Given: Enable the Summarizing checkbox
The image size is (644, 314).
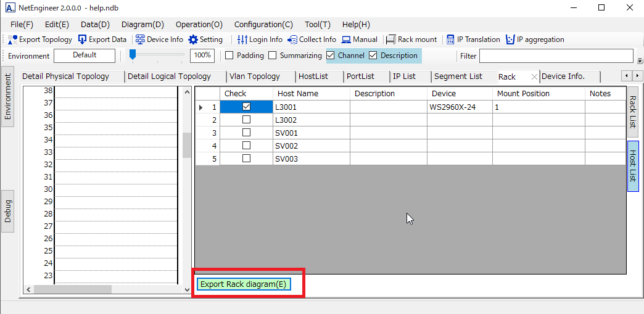Looking at the screenshot, I should pyautogui.click(x=273, y=56).
